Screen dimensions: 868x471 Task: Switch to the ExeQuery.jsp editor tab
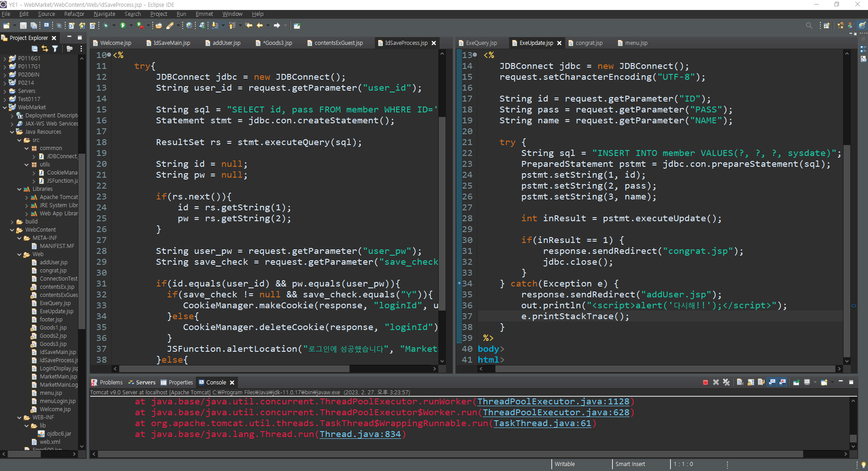tap(478, 43)
